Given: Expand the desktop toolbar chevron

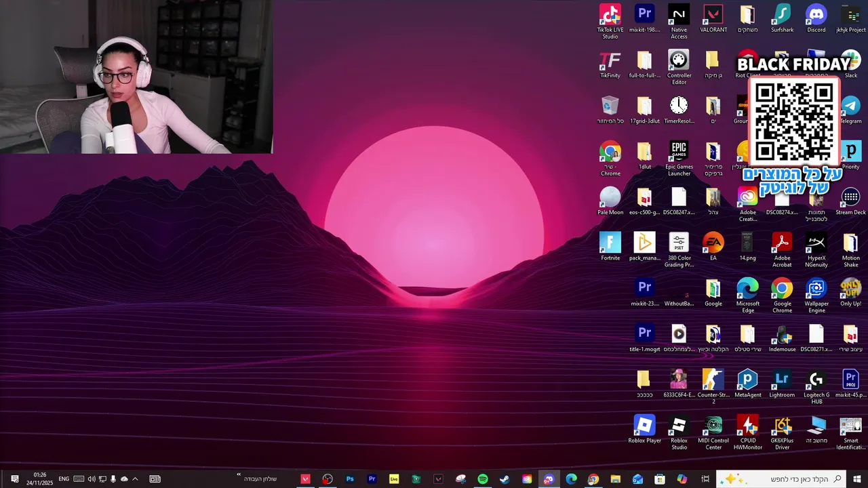Looking at the screenshot, I should tap(239, 475).
